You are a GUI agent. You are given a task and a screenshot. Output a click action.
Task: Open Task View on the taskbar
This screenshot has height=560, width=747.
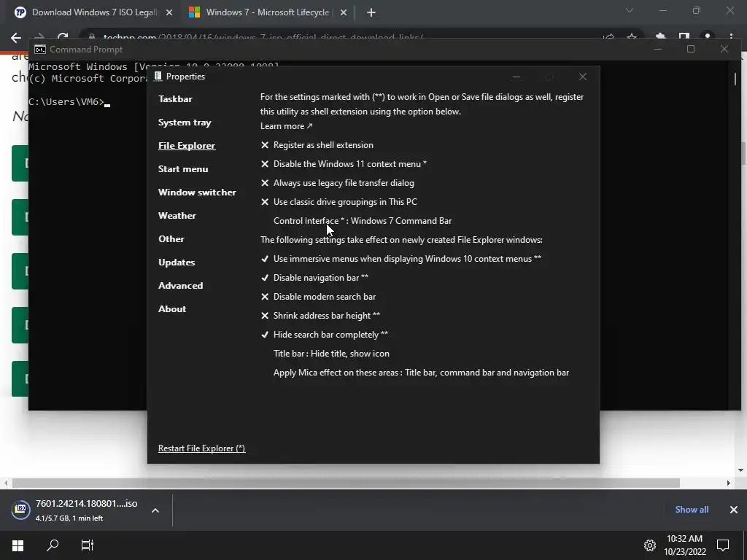pyautogui.click(x=88, y=545)
